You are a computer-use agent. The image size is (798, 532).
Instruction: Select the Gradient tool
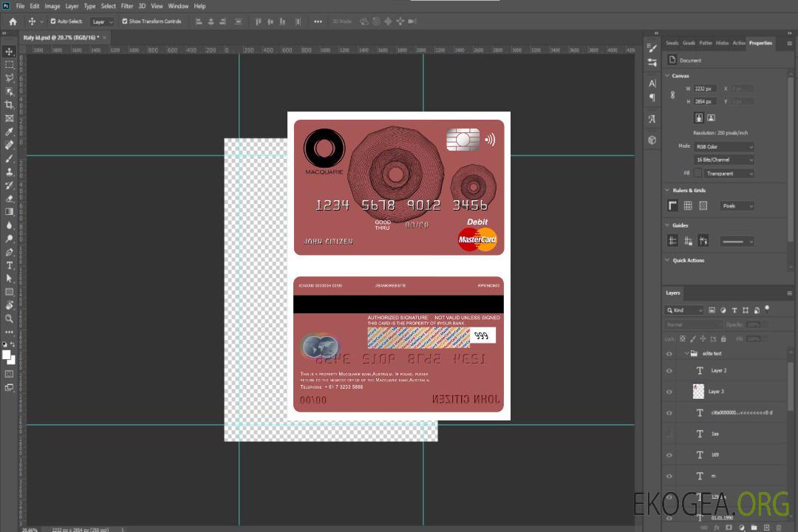click(x=9, y=212)
